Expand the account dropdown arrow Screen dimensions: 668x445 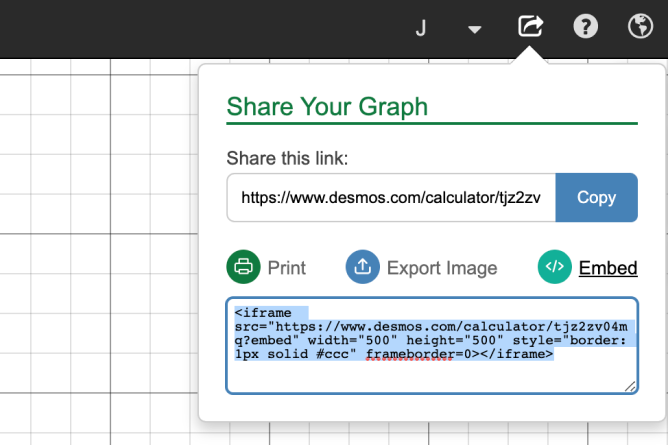coord(475,28)
